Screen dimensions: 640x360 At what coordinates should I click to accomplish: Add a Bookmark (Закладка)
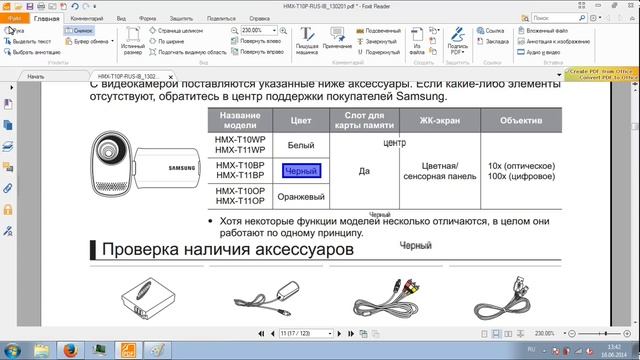[x=493, y=41]
